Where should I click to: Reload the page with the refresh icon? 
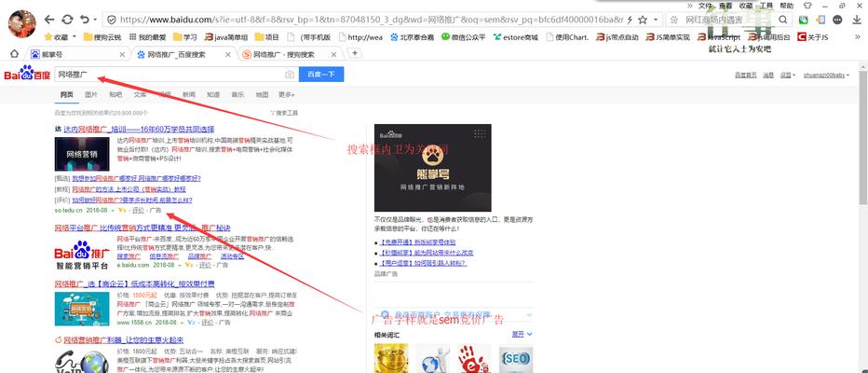point(67,20)
